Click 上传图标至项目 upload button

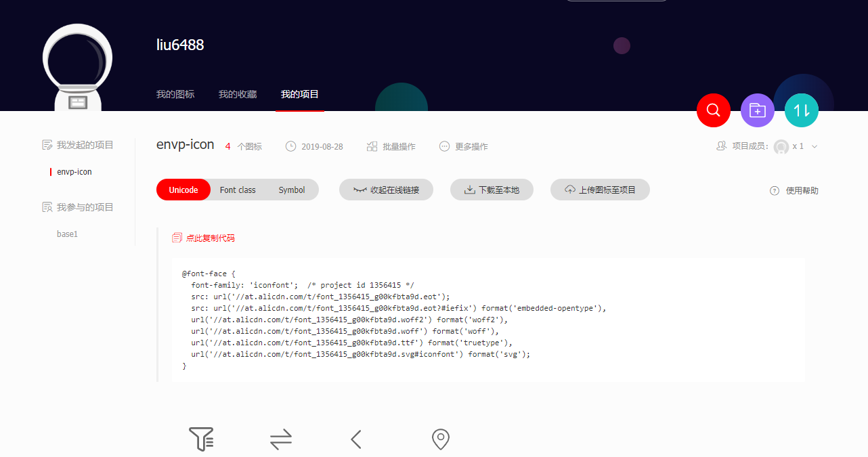(x=600, y=190)
